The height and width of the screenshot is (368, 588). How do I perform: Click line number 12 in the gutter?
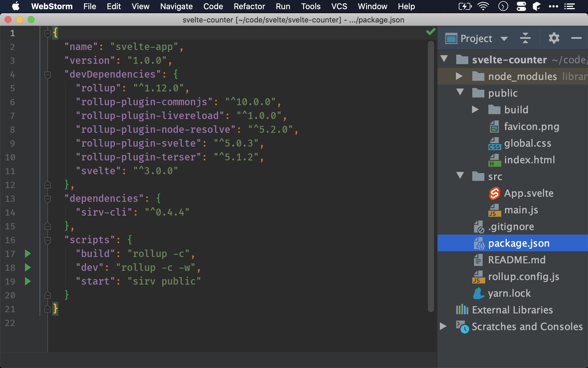(x=10, y=185)
